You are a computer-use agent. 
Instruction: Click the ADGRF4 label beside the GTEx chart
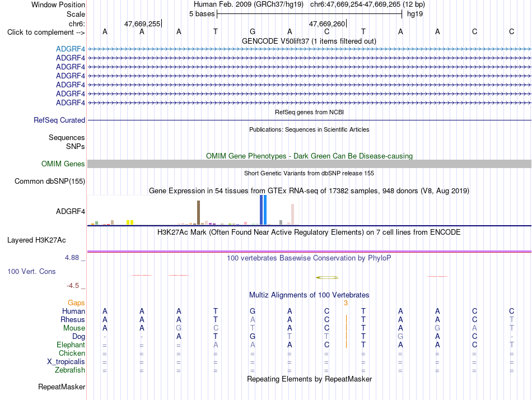pyautogui.click(x=71, y=212)
